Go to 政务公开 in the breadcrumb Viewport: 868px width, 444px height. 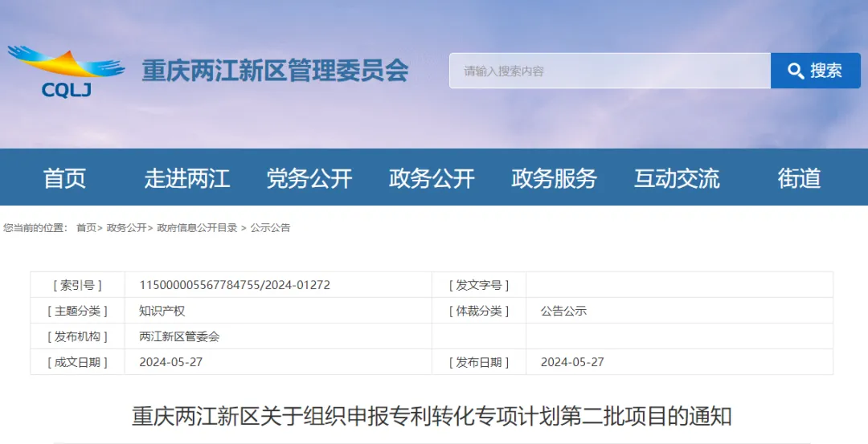coord(127,228)
